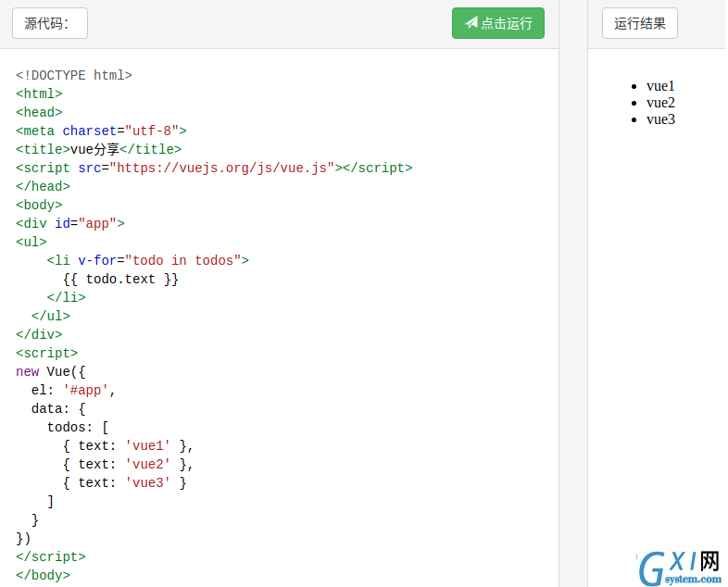Click the '<div id="app">' line
This screenshot has height=587, width=728.
pos(70,224)
